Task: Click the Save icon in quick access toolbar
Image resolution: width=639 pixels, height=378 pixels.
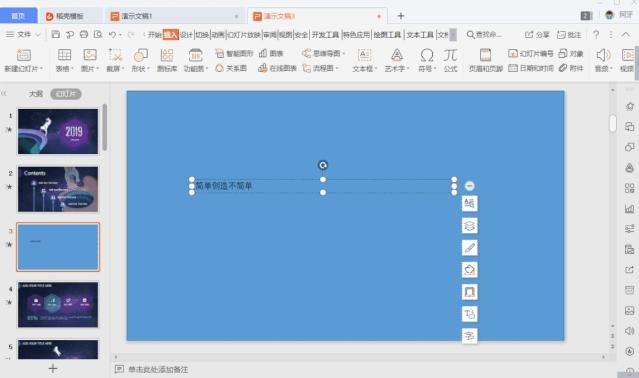Action: (56, 35)
